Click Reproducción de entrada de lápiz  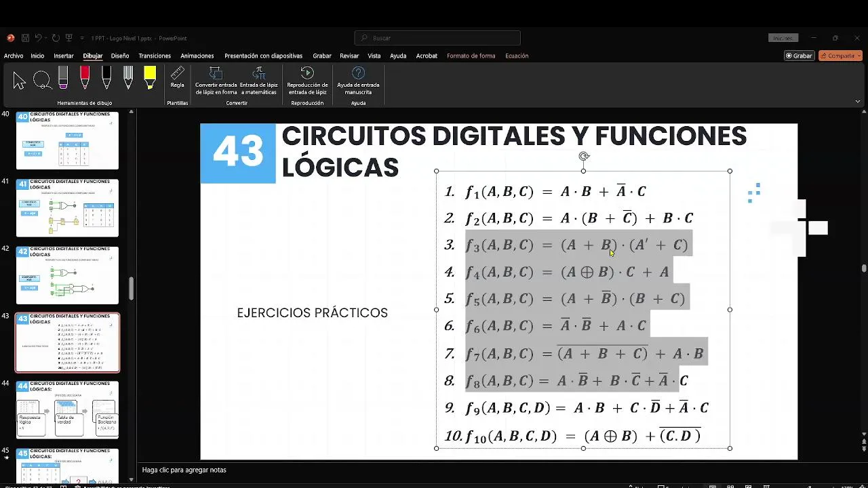click(x=307, y=81)
